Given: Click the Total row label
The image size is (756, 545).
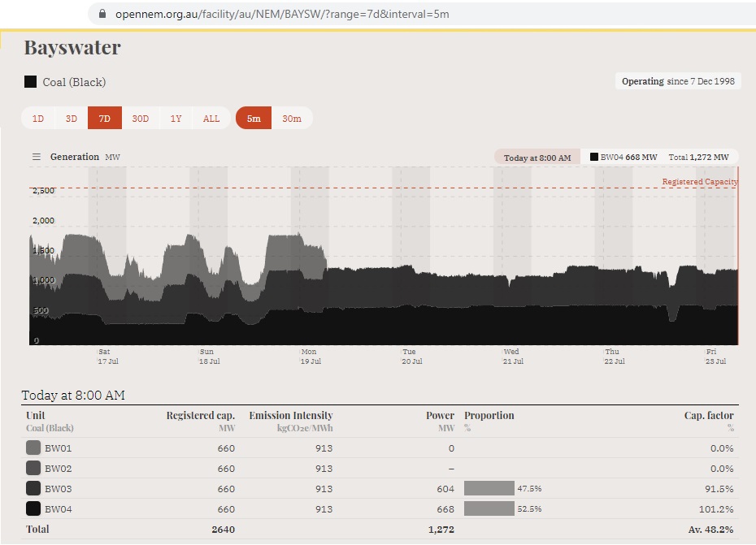Looking at the screenshot, I should [37, 529].
